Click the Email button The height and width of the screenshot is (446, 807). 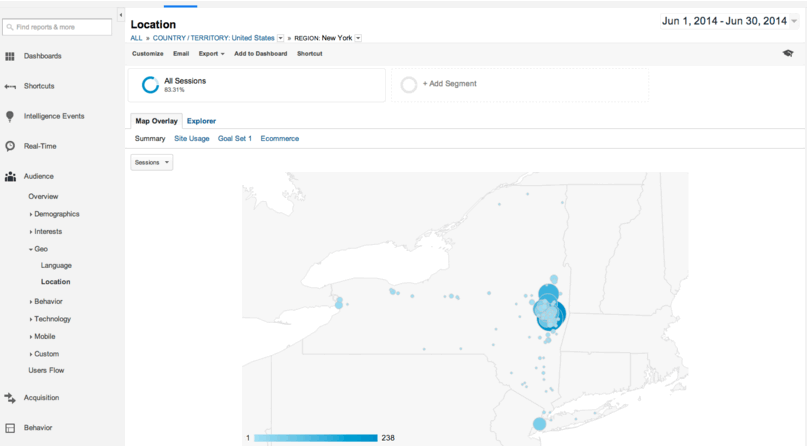click(x=181, y=53)
